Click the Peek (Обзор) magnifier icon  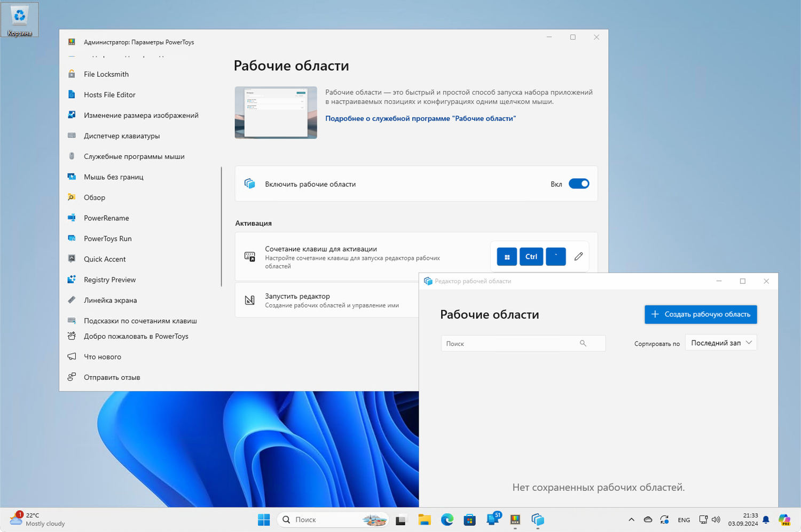(72, 197)
